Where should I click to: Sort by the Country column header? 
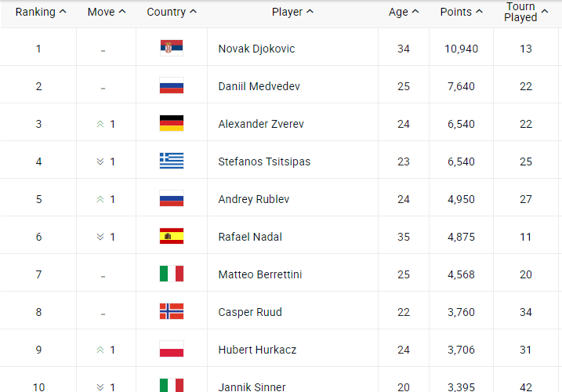172,12
